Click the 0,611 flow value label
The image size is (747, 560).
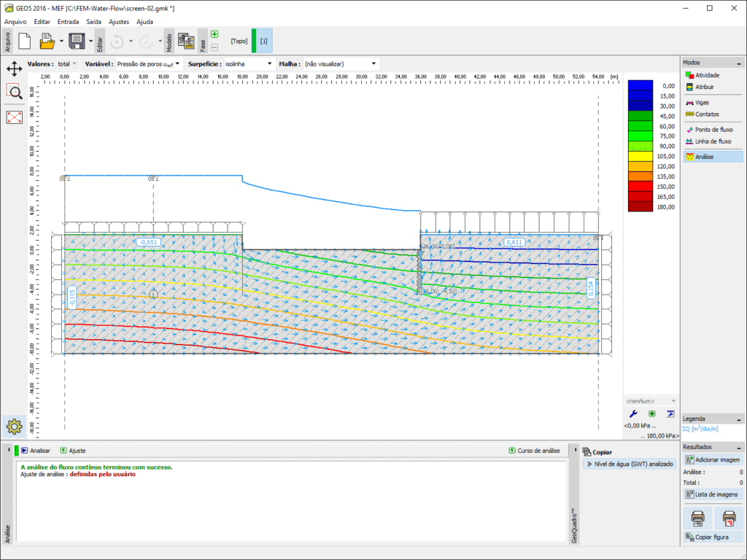coord(514,242)
